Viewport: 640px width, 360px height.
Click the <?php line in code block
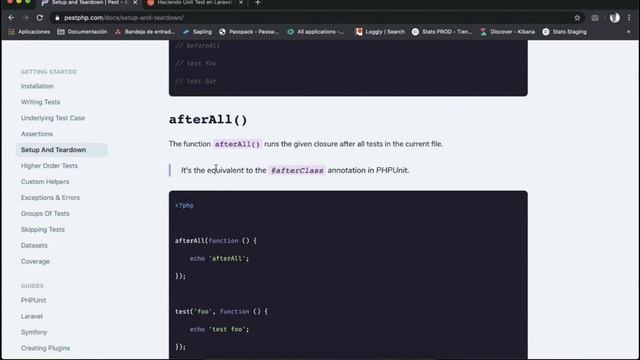coord(184,205)
